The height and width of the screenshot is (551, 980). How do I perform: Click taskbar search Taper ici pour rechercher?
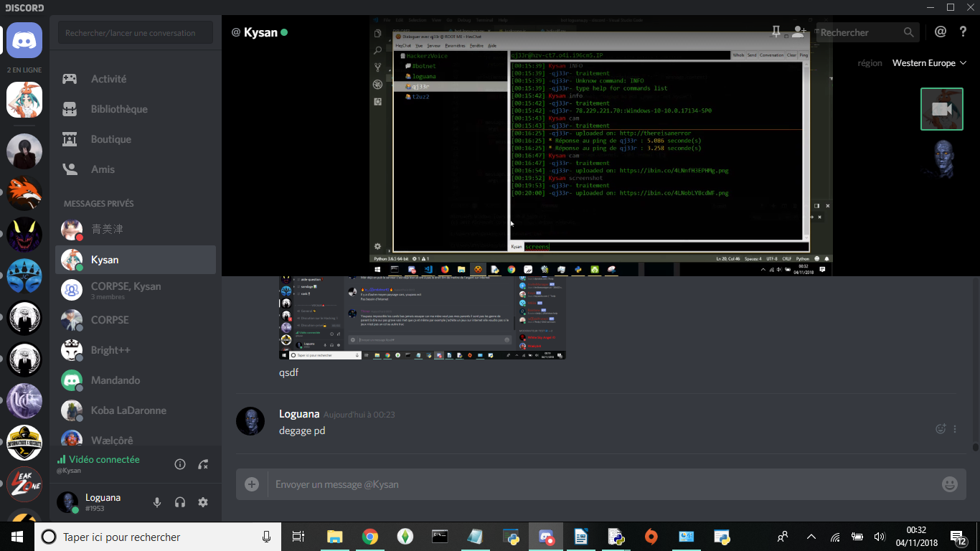coord(158,537)
